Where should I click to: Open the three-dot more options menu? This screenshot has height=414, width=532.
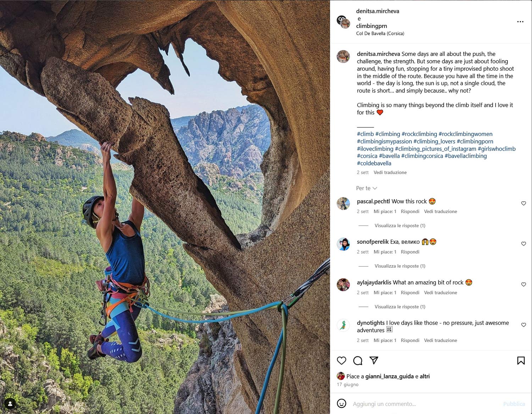520,22
